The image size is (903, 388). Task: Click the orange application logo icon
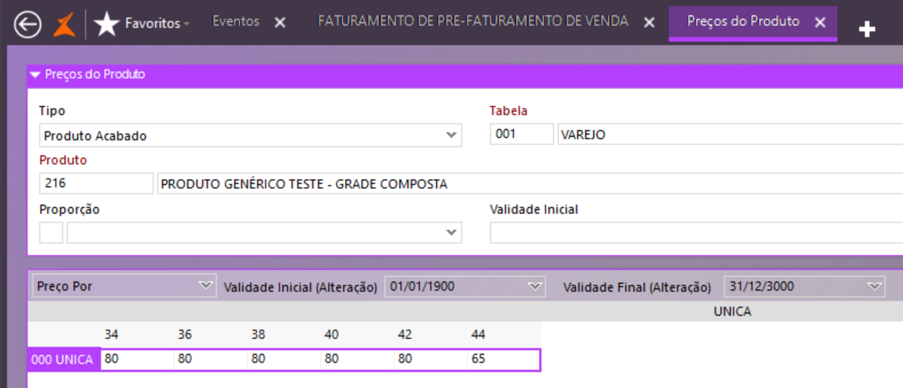click(x=64, y=25)
